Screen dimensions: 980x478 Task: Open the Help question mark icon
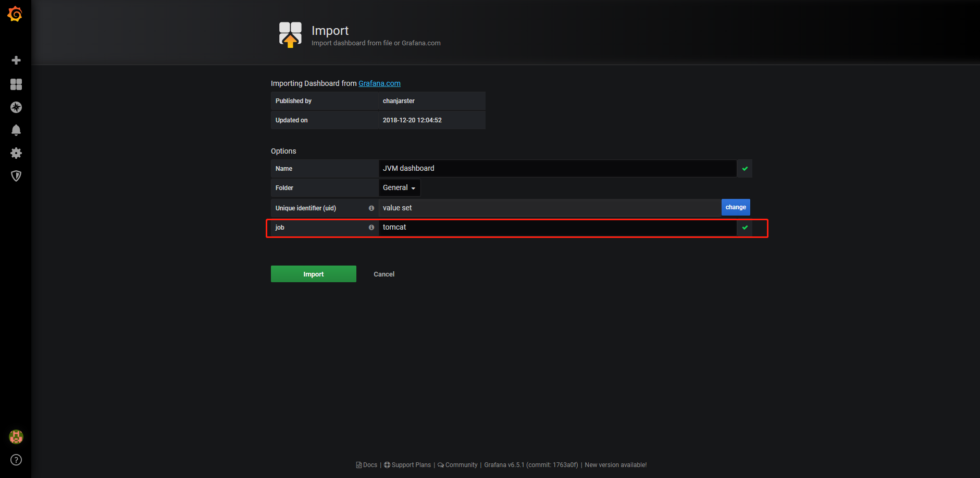pyautogui.click(x=16, y=460)
